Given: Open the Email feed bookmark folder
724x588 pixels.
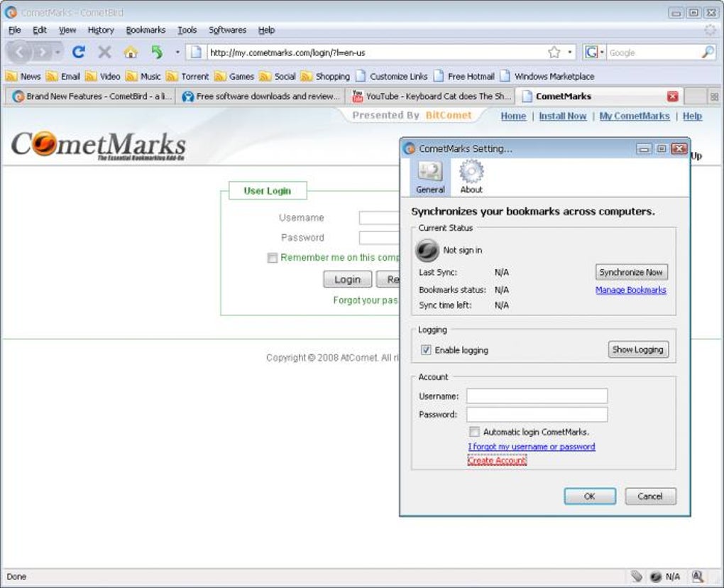Looking at the screenshot, I should click(x=62, y=76).
